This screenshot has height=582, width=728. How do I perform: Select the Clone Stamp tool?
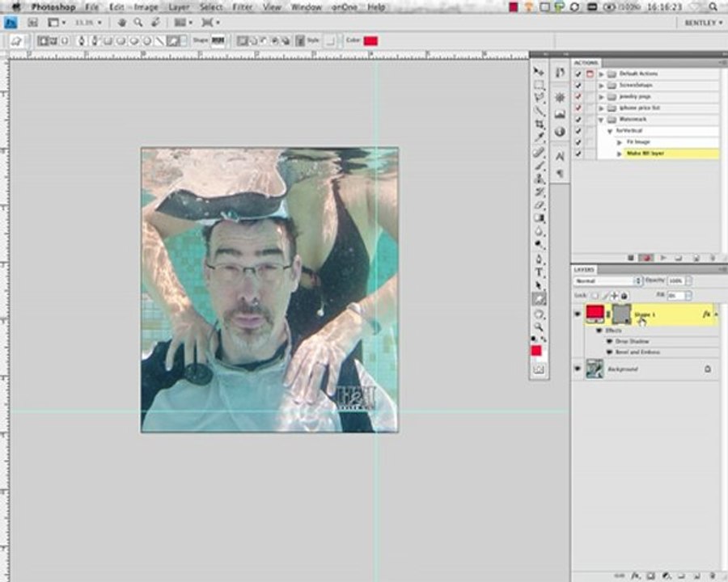(539, 179)
